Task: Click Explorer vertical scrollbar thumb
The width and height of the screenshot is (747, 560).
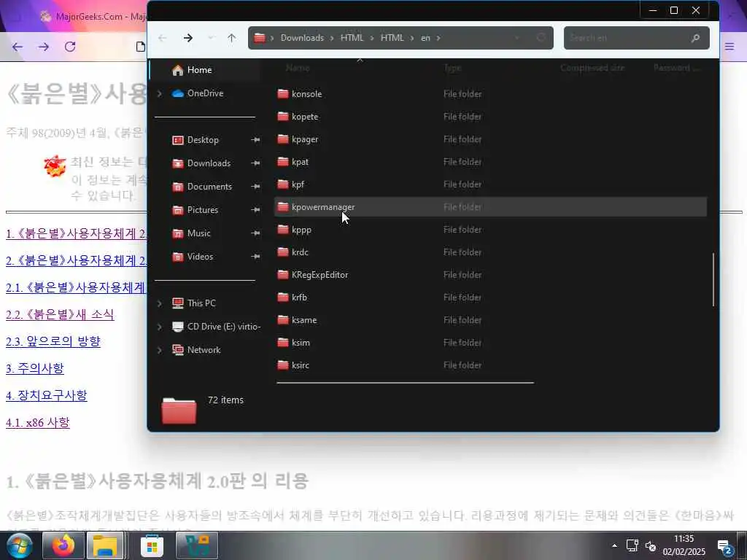Action: pyautogui.click(x=713, y=279)
